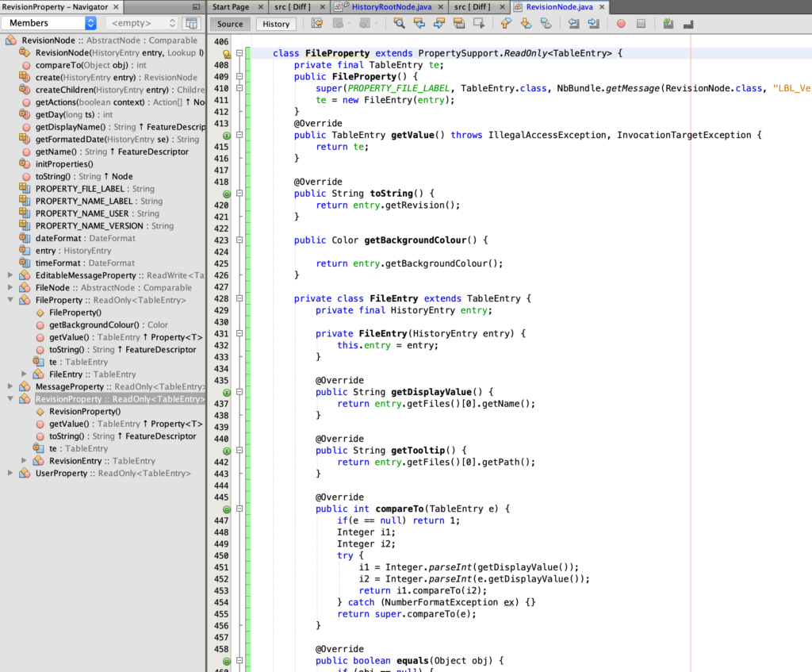Expand the EditableMessageProperty node
Screen dimensions: 812x672
click(x=10, y=275)
